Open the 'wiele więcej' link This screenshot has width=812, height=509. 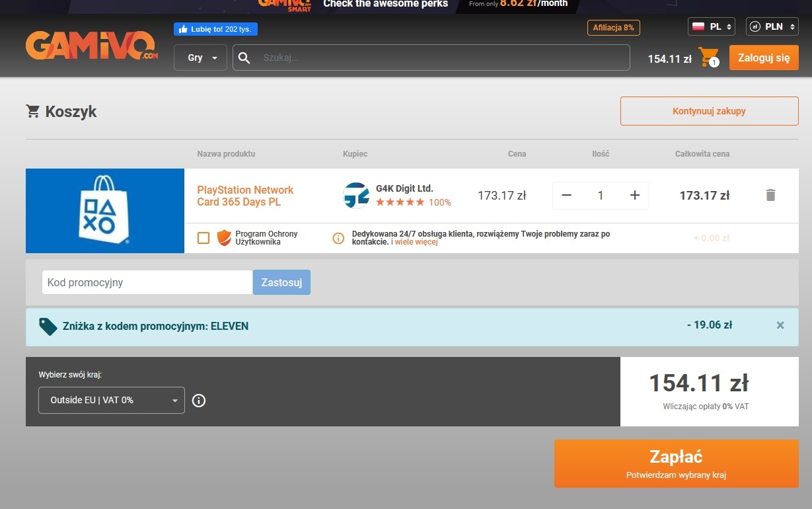click(416, 242)
